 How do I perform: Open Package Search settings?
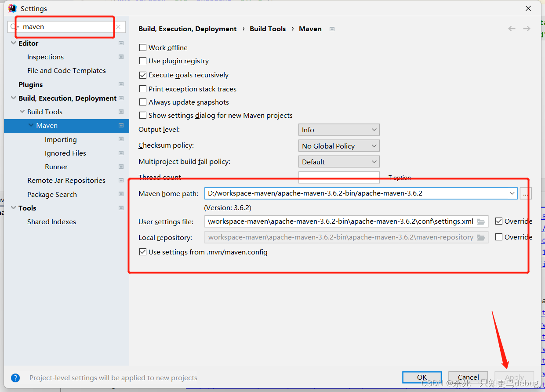pos(52,194)
